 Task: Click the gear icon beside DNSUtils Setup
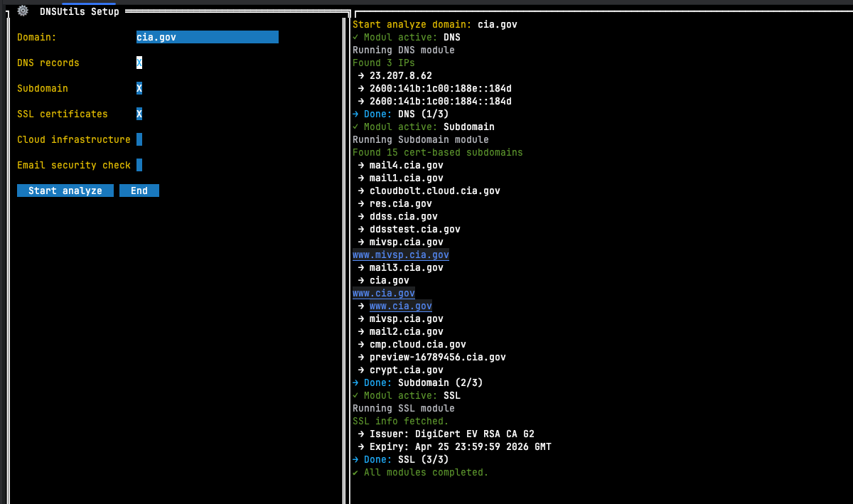tap(23, 11)
